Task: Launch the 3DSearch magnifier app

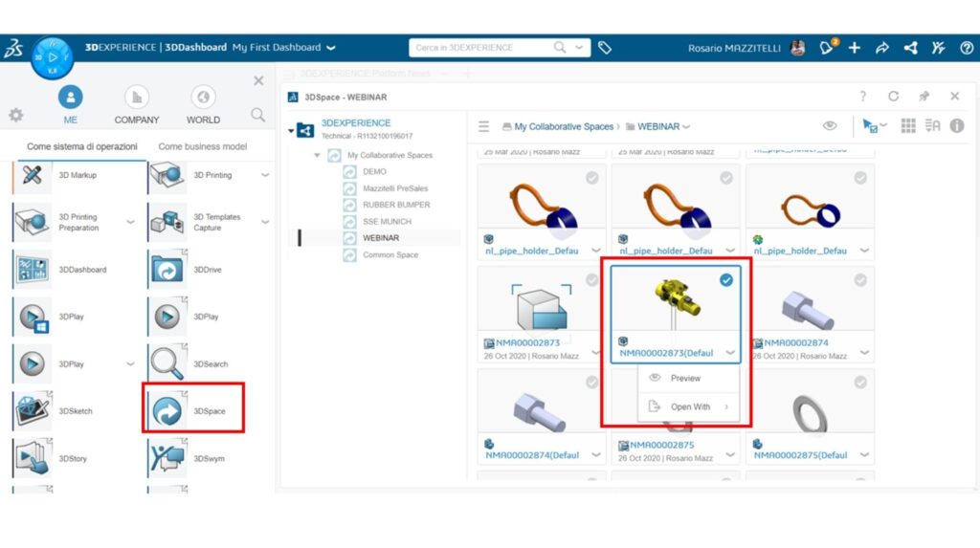Action: [167, 363]
